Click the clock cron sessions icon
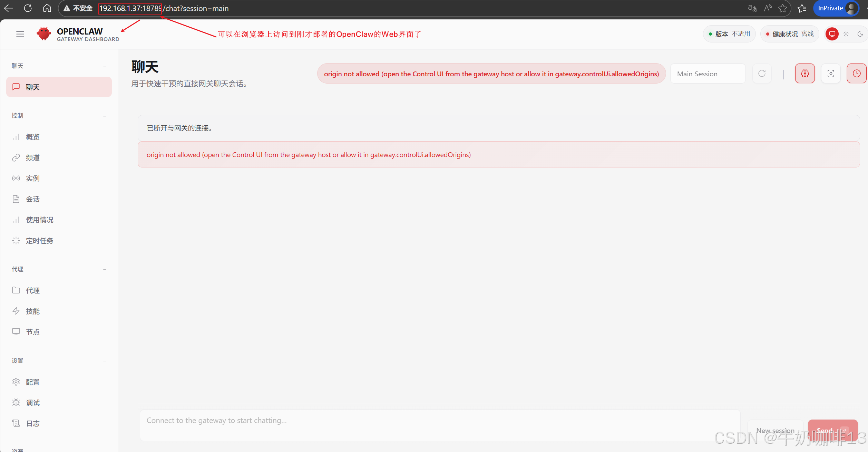The width and height of the screenshot is (868, 452). tap(856, 74)
